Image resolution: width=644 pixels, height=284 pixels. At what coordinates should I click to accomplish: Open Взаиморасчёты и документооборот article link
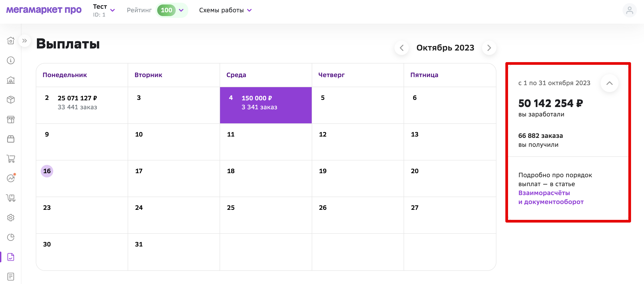(551, 197)
